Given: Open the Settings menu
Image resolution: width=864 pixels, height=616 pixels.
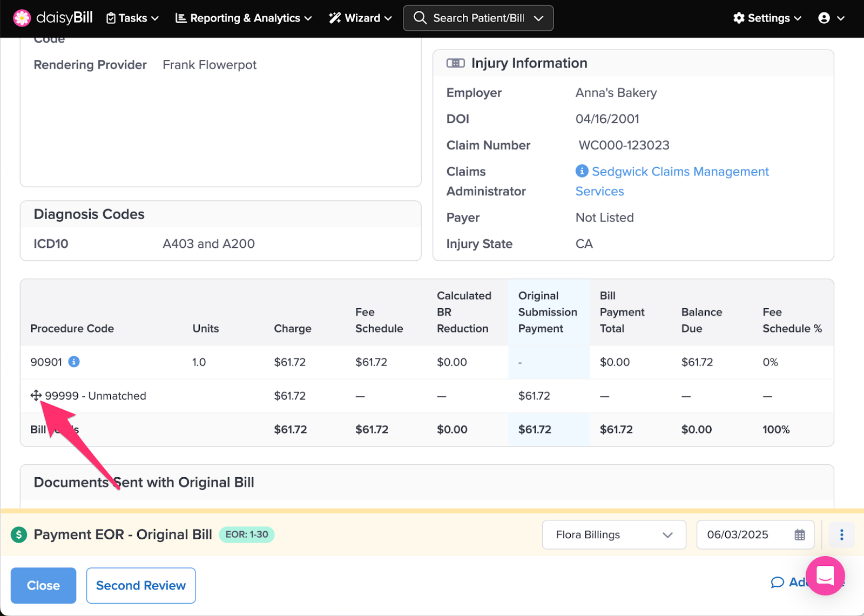Looking at the screenshot, I should (767, 18).
